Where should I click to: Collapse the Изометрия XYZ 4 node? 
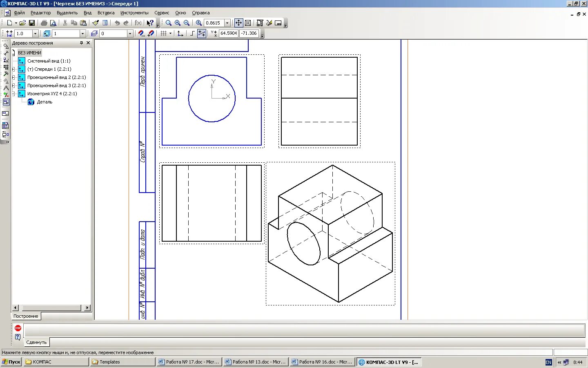click(13, 94)
